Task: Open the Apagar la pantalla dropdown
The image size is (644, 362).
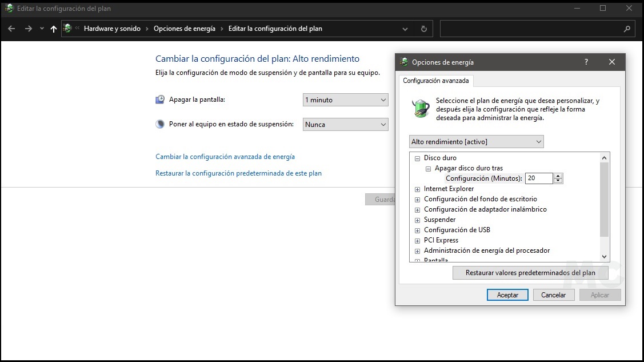Action: coord(345,100)
